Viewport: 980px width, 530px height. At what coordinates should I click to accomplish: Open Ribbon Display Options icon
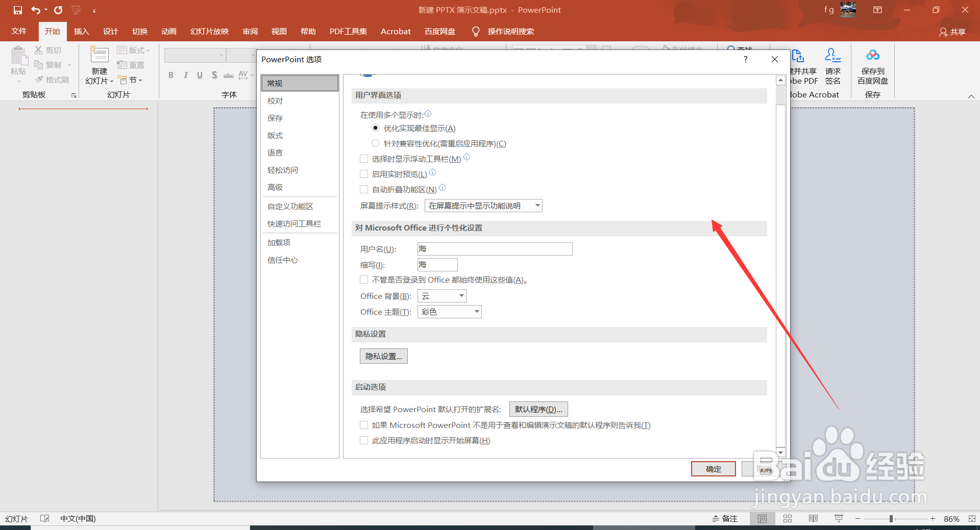(877, 10)
